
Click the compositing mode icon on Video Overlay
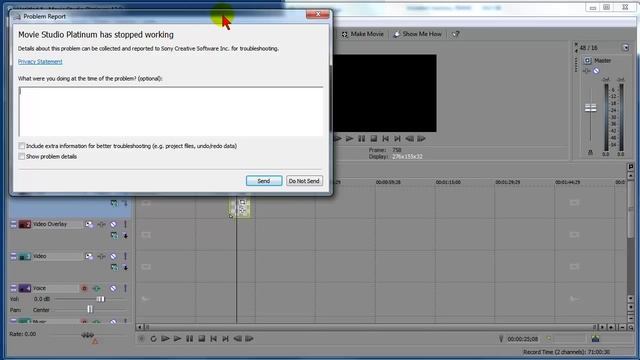(114, 236)
